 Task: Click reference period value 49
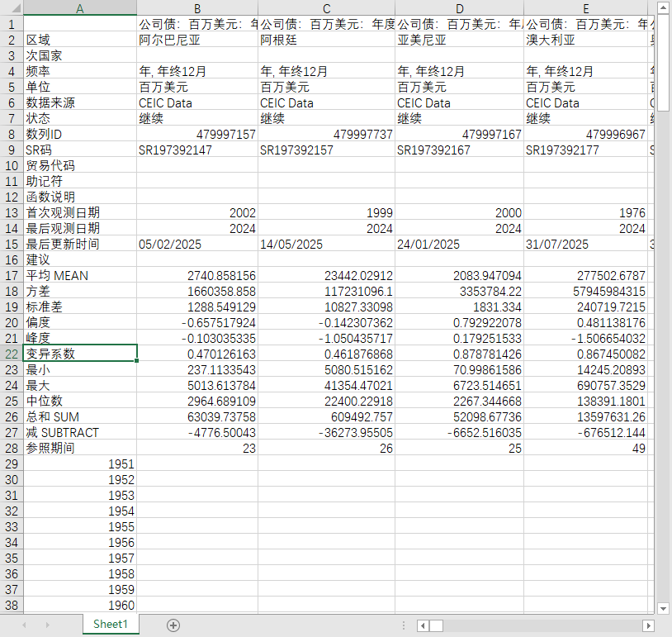(x=586, y=449)
